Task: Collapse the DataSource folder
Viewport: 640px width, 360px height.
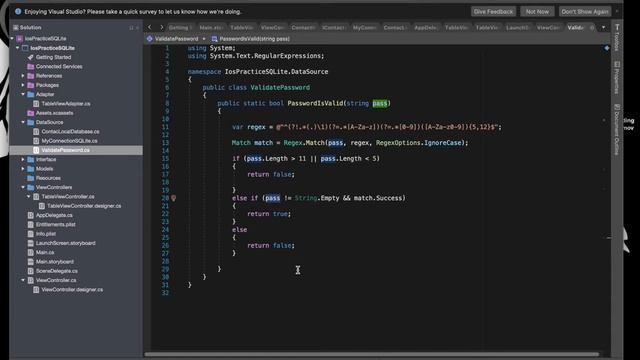Action: [x=23, y=122]
